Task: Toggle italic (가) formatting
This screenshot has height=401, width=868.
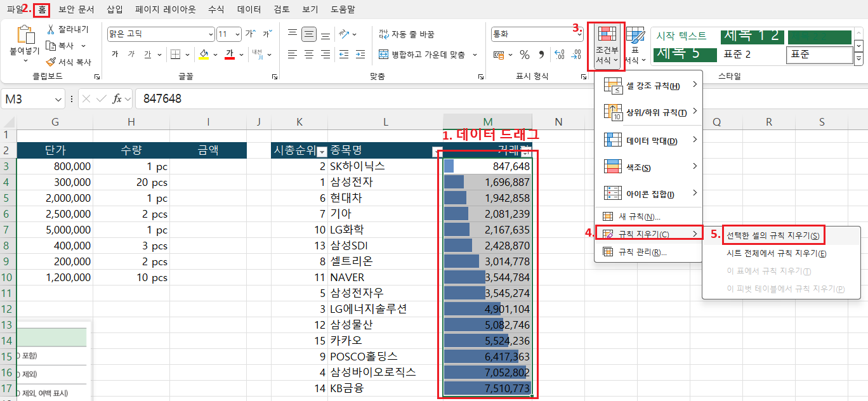Action: (x=131, y=55)
